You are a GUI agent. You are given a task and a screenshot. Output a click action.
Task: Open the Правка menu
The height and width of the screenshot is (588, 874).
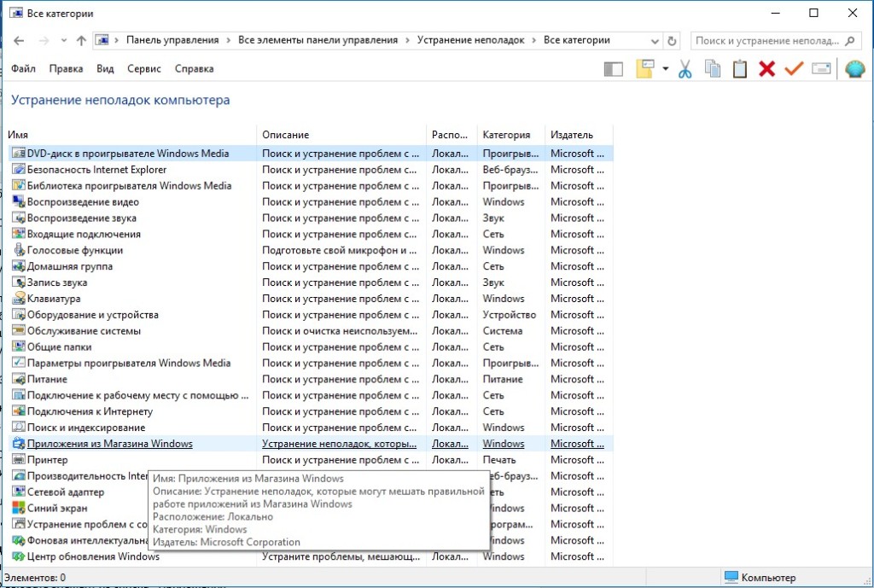(66, 68)
